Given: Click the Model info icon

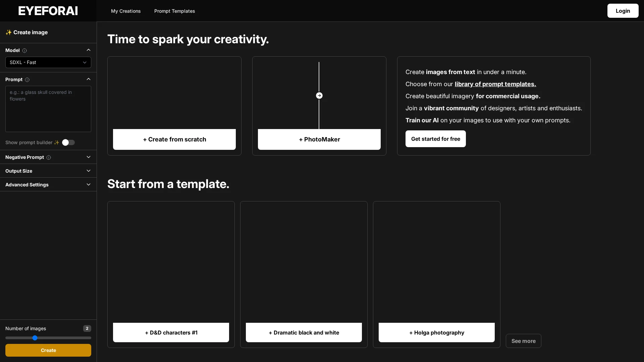Looking at the screenshot, I should pyautogui.click(x=24, y=51).
